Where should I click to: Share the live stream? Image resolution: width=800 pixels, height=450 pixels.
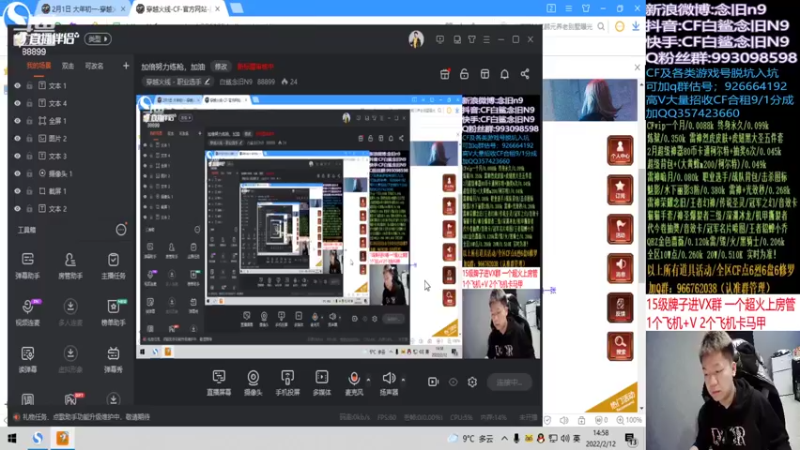pos(525,74)
